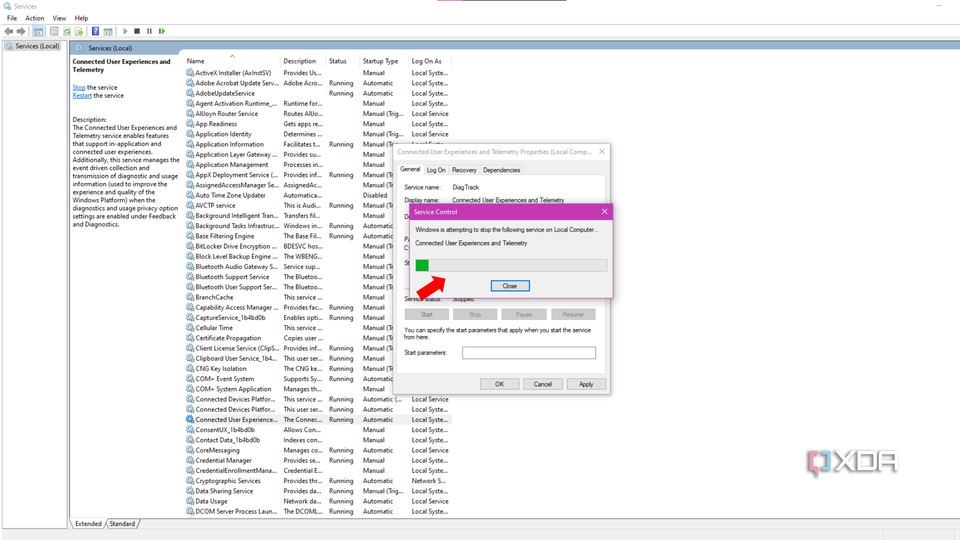Open the blue Help question-mark icon
960x540 pixels.
tap(96, 31)
